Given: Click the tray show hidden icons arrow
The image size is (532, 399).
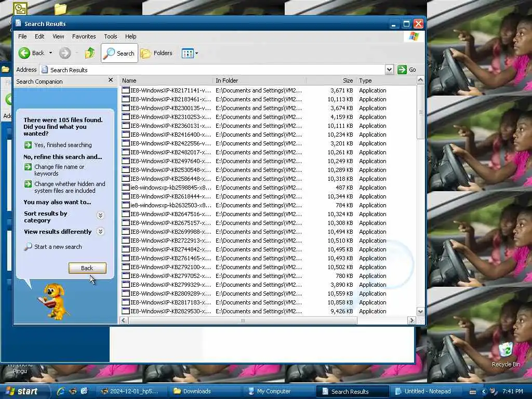Looking at the screenshot, I should (484, 392).
